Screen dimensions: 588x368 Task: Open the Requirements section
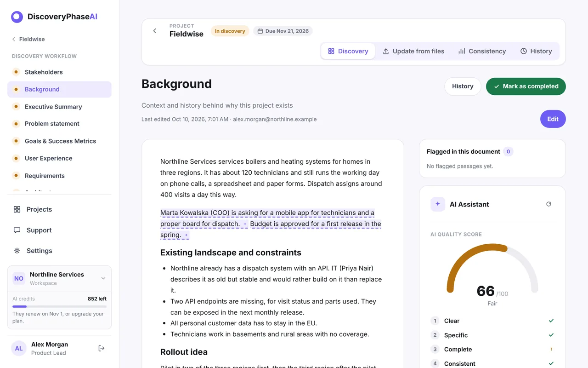tap(59, 176)
